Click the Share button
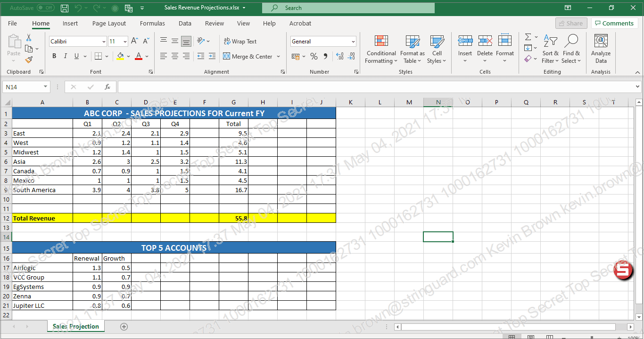 (571, 23)
